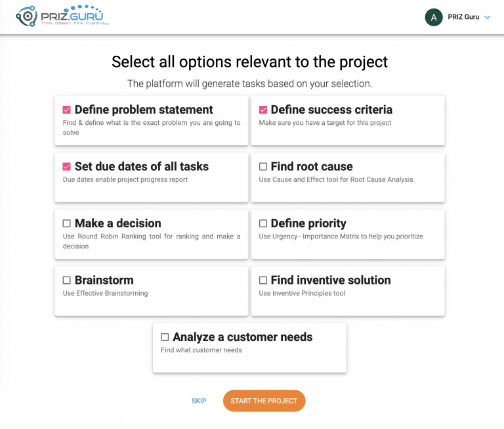This screenshot has width=504, height=429.
Task: Click the PRIZ.GURU logo
Action: tap(62, 14)
